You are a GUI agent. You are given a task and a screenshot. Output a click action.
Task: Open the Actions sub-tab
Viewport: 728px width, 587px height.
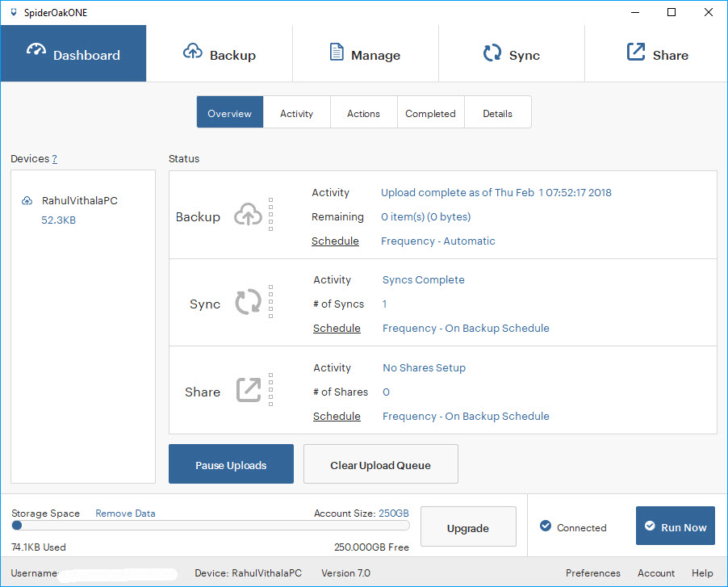(x=363, y=112)
